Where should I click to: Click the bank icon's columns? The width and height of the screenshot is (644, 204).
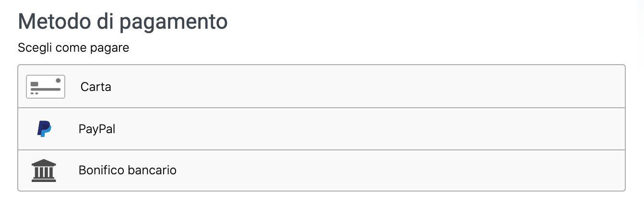[x=44, y=172]
